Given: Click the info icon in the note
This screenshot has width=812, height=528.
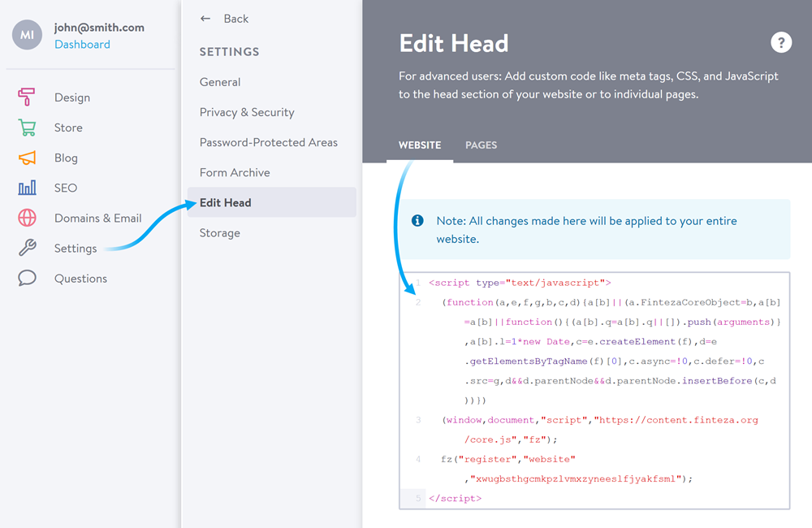Looking at the screenshot, I should (x=417, y=221).
